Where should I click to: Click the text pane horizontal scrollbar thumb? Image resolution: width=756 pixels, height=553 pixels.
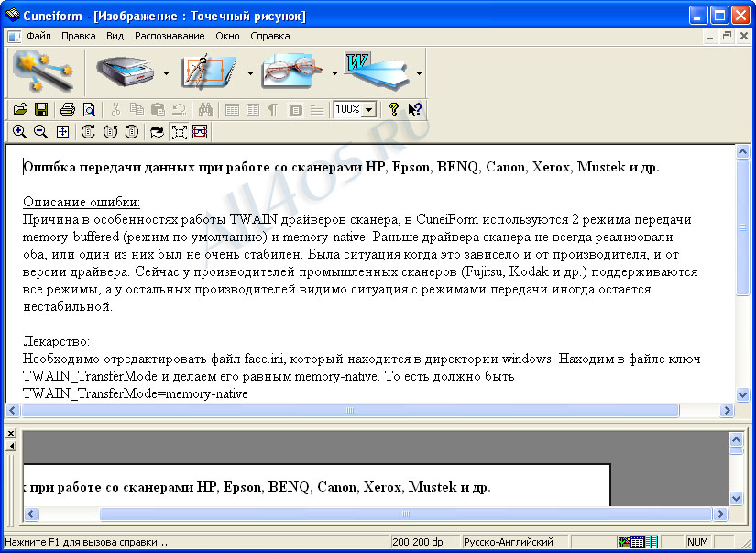pos(350,411)
